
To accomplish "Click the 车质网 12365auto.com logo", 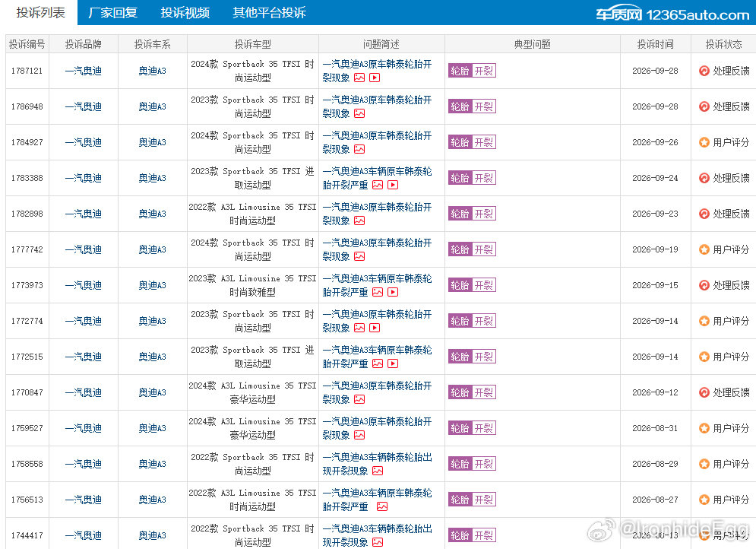I will [672, 14].
